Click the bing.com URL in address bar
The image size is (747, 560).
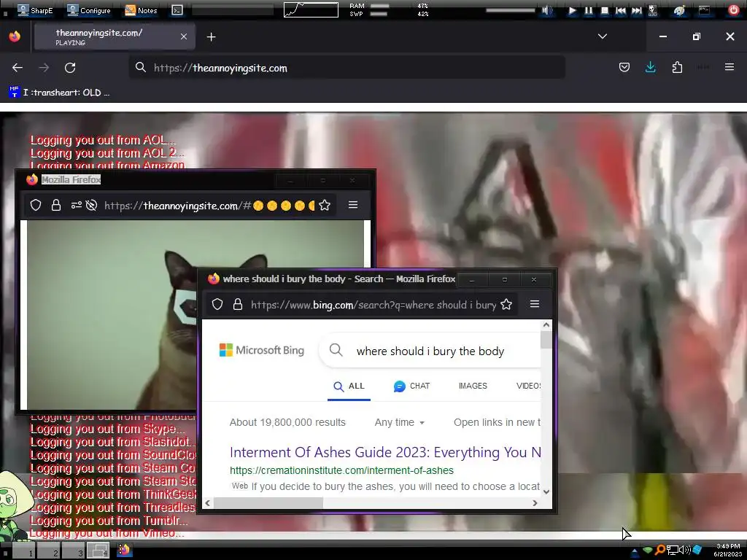pyautogui.click(x=373, y=305)
